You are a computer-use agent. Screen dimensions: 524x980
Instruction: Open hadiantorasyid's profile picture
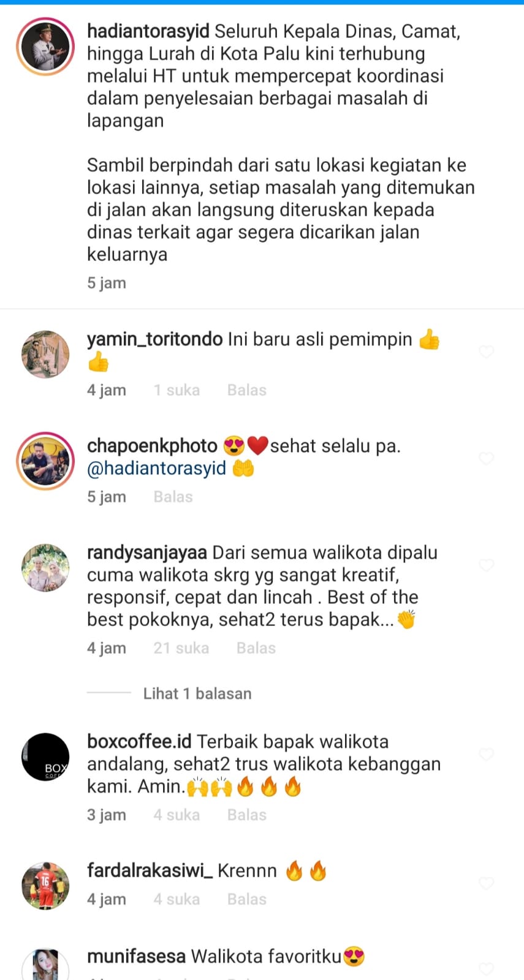tap(46, 47)
